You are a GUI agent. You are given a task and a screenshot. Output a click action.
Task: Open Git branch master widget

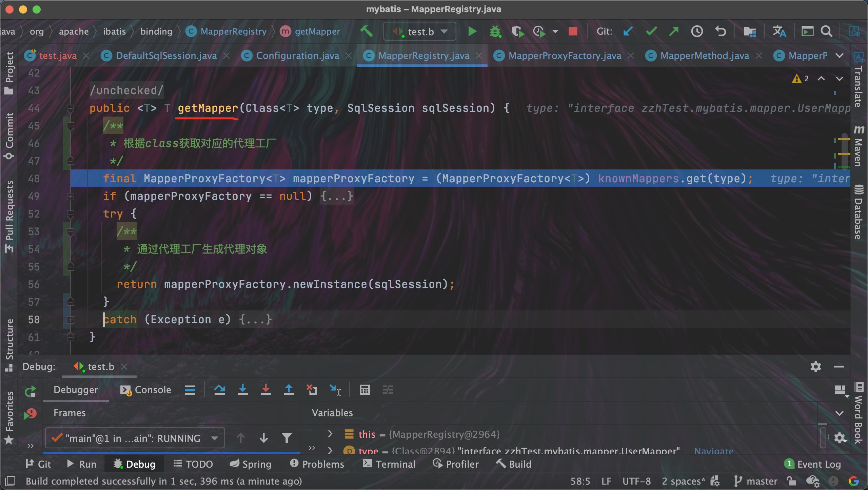pyautogui.click(x=755, y=481)
